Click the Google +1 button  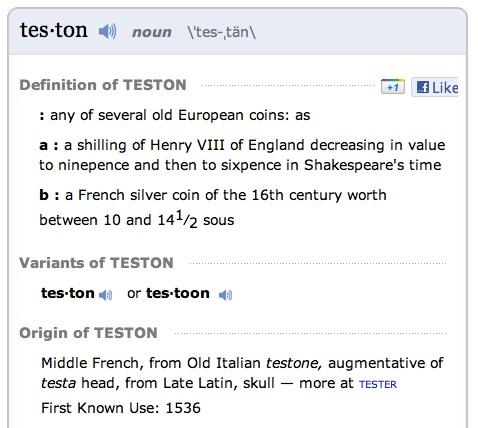393,87
